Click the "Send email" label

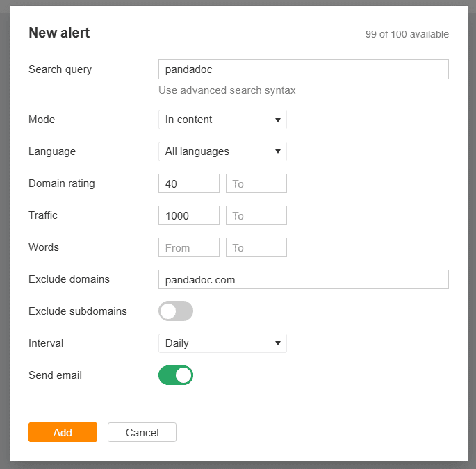tap(56, 375)
